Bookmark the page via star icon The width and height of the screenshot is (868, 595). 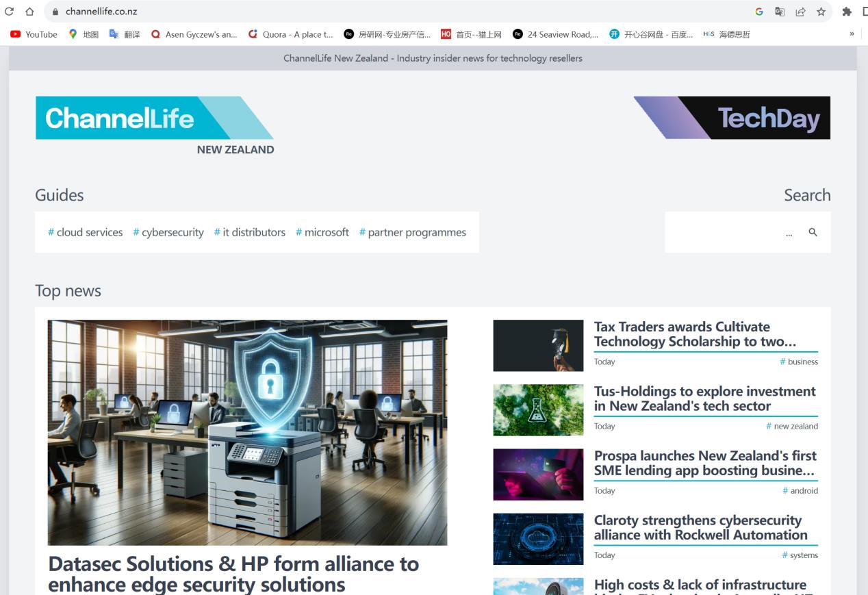(819, 11)
